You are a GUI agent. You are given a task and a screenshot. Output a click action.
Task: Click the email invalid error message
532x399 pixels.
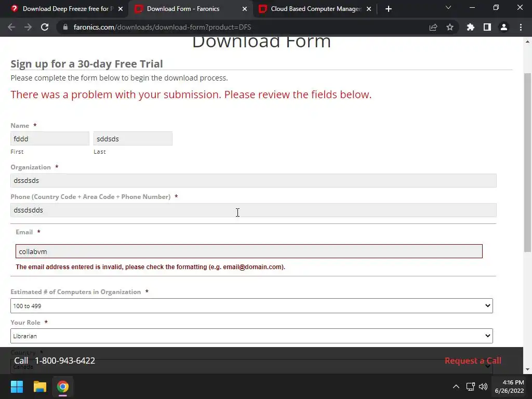point(150,267)
